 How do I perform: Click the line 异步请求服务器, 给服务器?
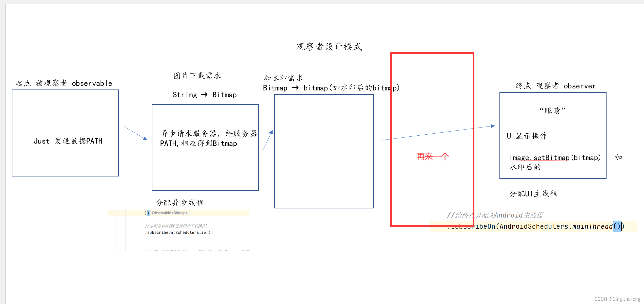(209, 133)
